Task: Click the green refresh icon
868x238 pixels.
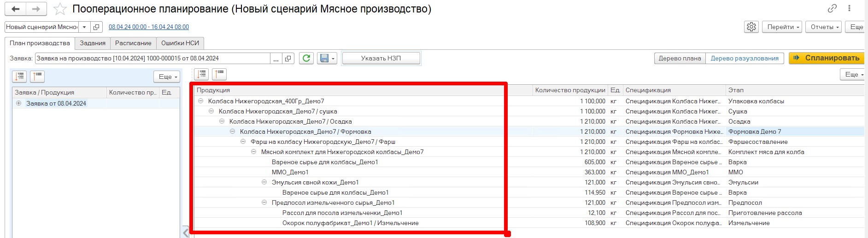Action: click(306, 58)
